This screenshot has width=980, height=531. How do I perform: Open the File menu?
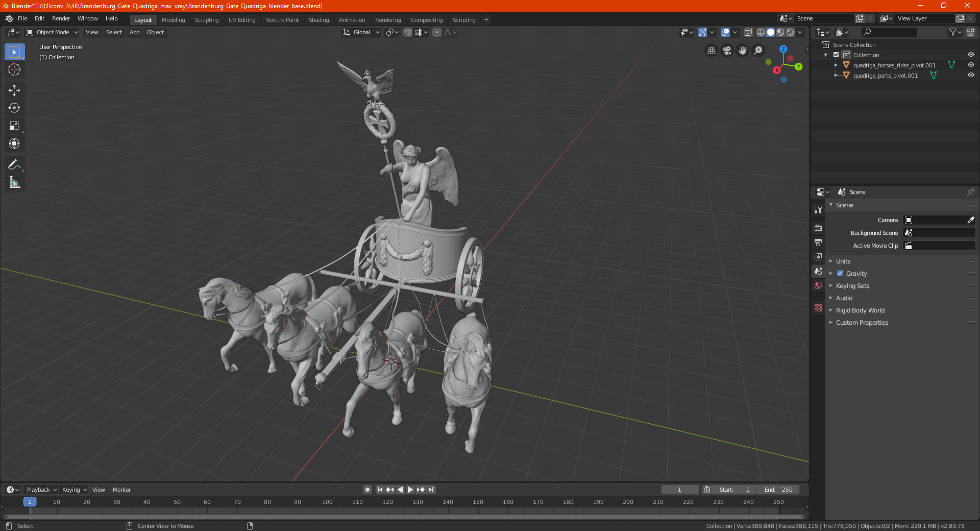pos(22,18)
